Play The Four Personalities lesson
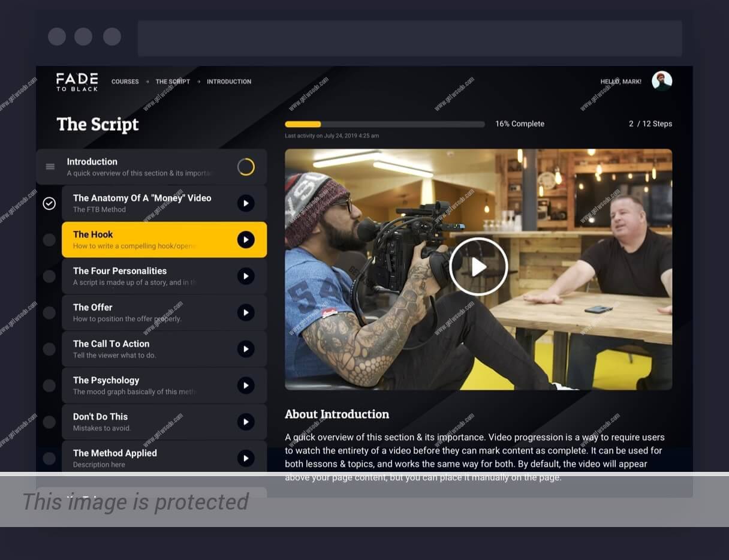 point(246,276)
